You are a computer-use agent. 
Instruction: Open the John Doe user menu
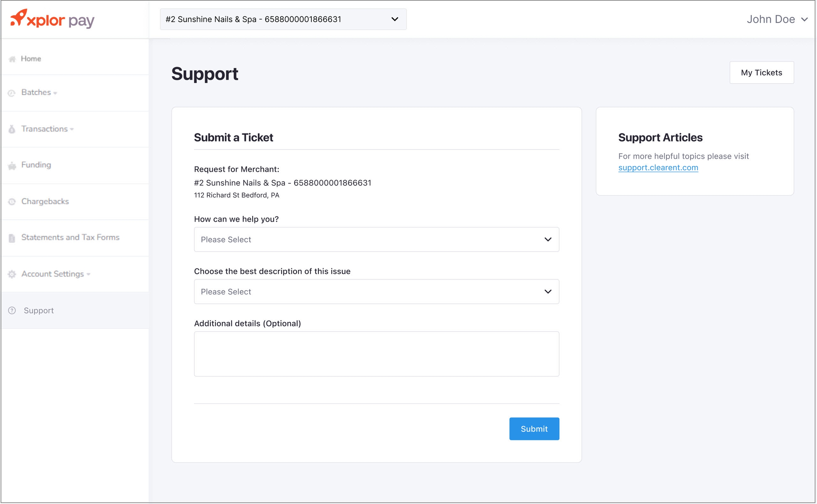[x=777, y=19]
